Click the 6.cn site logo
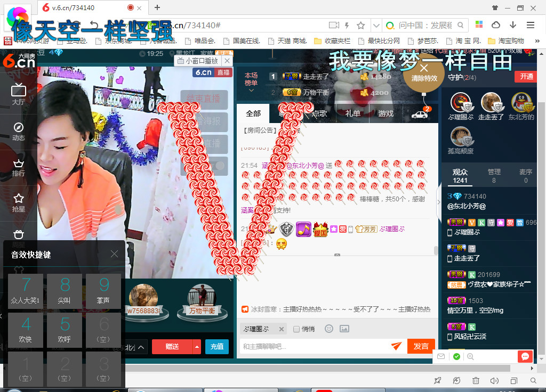Screen dimensions: 546x392 pyautogui.click(x=19, y=60)
